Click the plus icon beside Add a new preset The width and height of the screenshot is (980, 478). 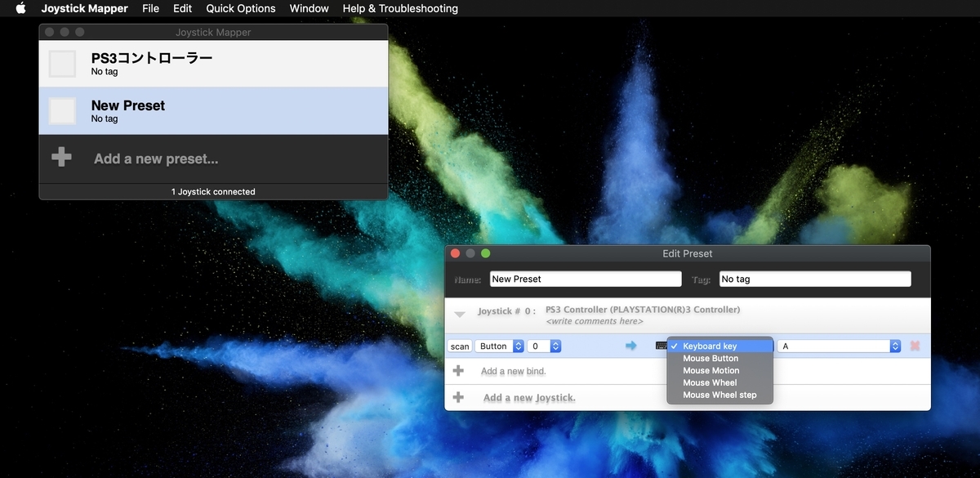point(61,158)
